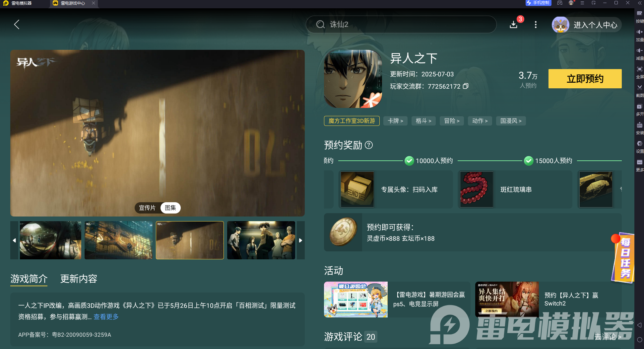This screenshot has height=349, width=644.
Task: Switch media view to 宣传片
Action: pyautogui.click(x=147, y=208)
